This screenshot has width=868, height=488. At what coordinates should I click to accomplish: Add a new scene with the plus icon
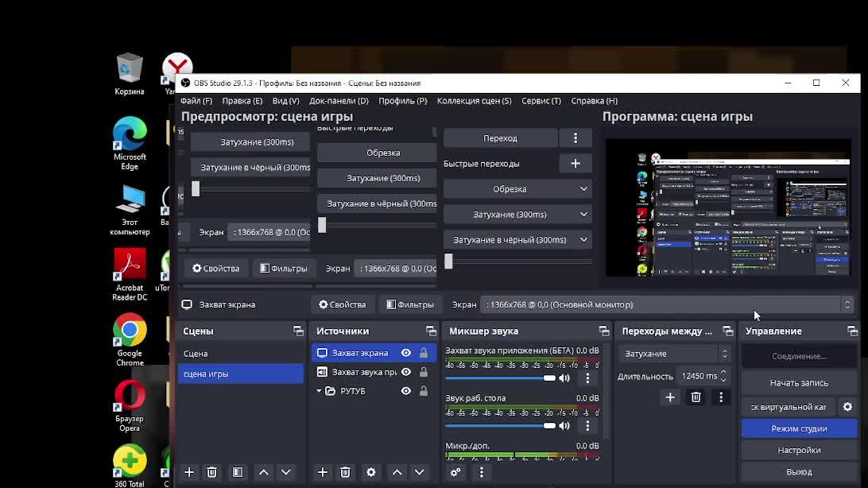tap(189, 472)
